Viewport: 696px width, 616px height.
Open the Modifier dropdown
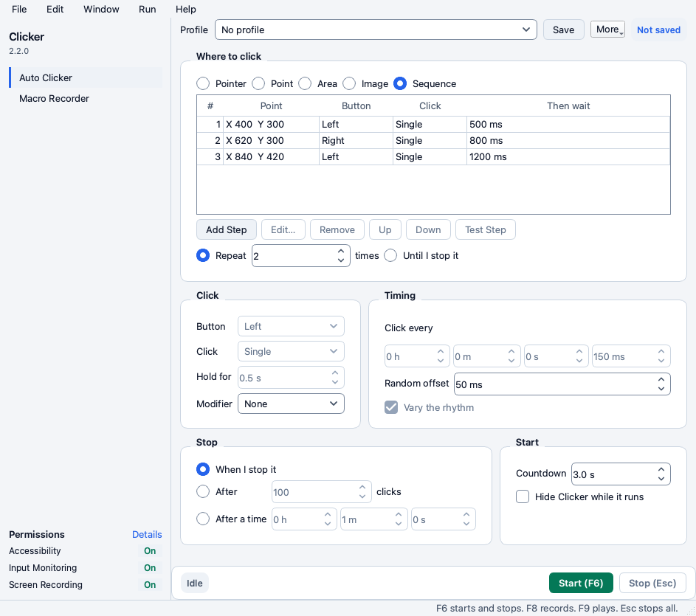291,404
